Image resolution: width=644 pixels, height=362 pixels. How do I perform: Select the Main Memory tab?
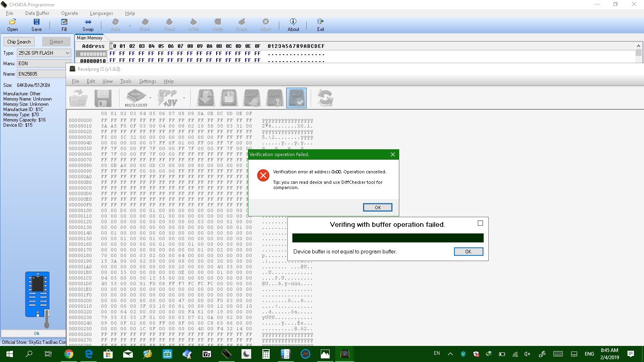(x=90, y=38)
